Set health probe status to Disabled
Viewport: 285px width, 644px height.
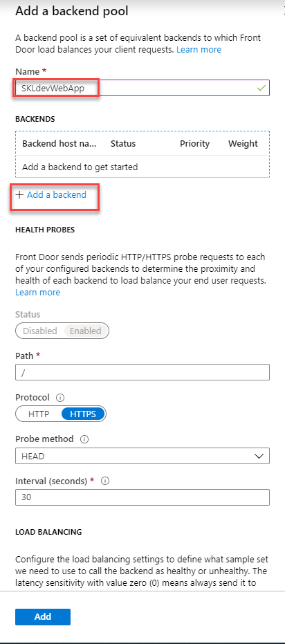click(x=40, y=331)
